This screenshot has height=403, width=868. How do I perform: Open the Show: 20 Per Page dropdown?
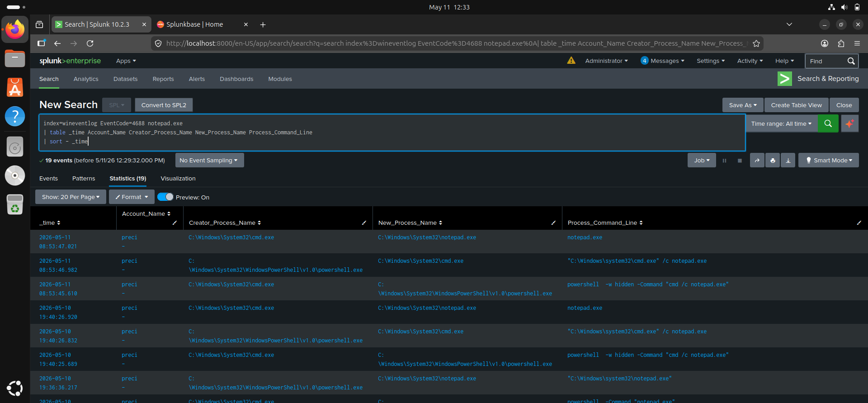(x=71, y=197)
